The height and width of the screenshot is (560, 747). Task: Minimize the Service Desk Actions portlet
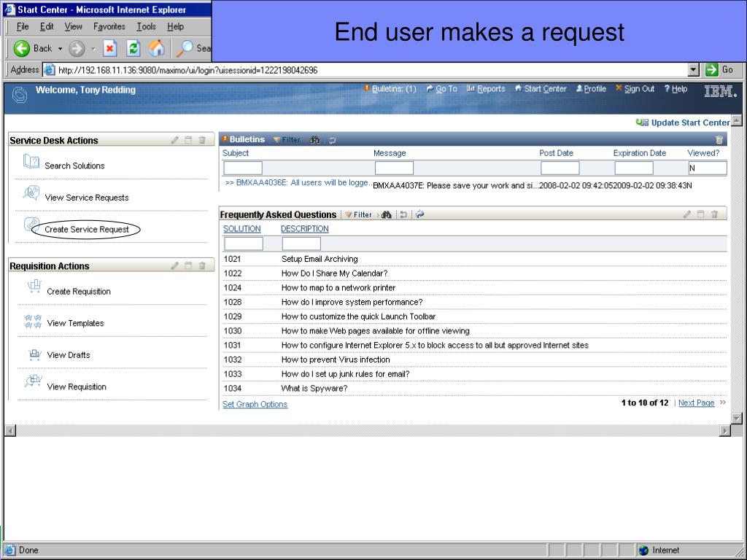[189, 140]
